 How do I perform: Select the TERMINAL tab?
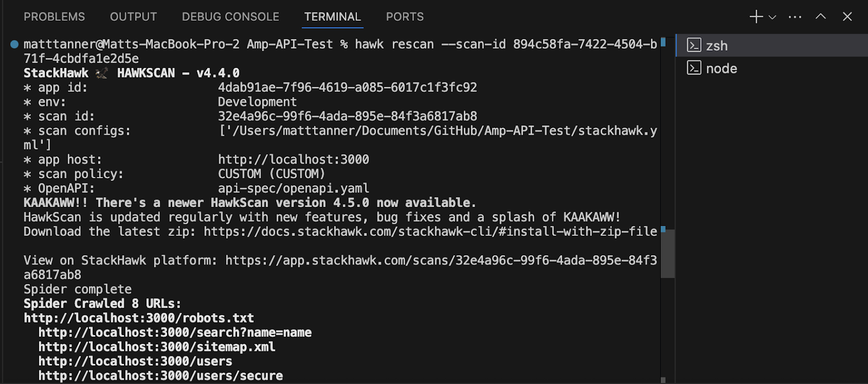(333, 17)
